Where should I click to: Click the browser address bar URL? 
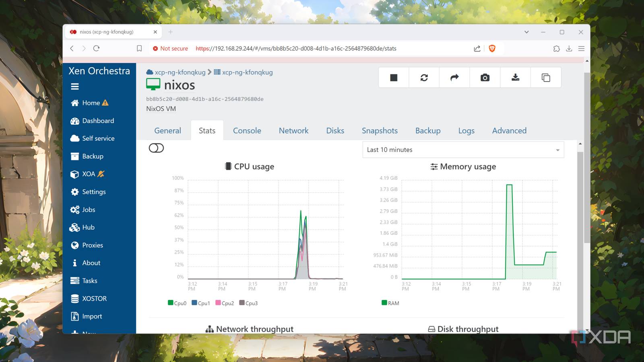click(x=296, y=48)
